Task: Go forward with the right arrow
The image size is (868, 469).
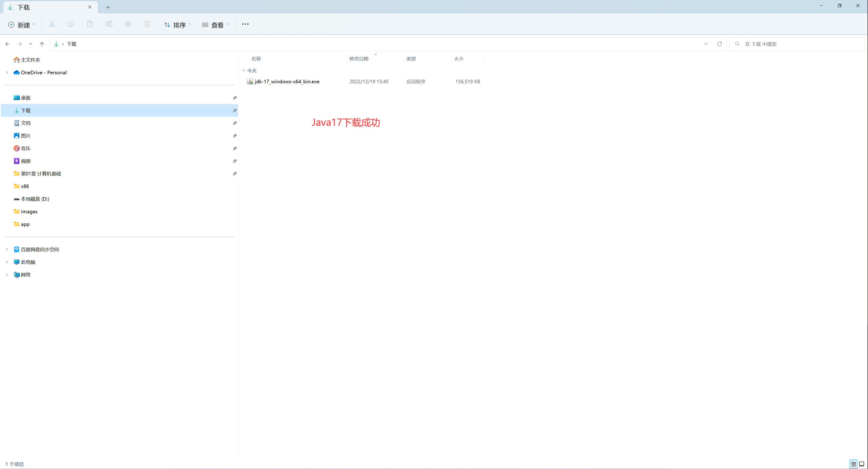Action: pyautogui.click(x=20, y=44)
